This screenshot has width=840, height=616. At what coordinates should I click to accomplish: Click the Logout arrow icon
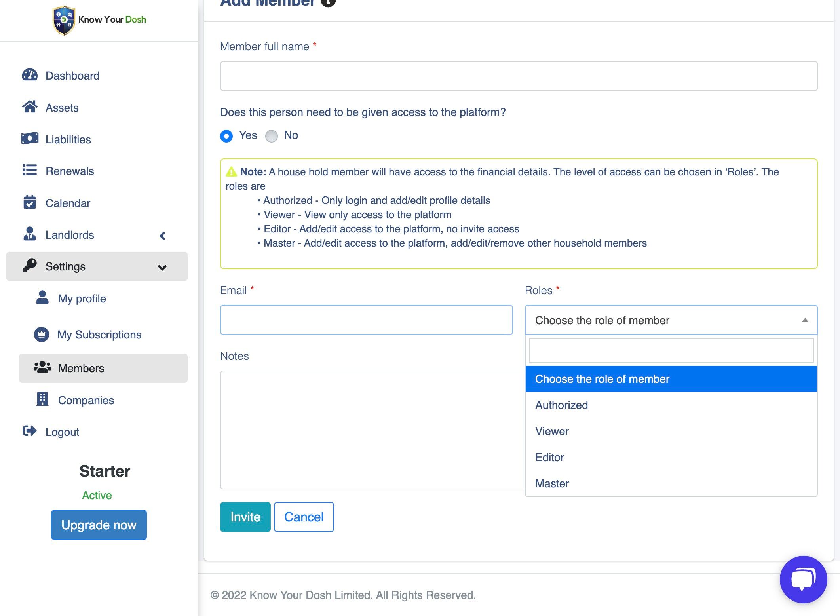click(30, 431)
